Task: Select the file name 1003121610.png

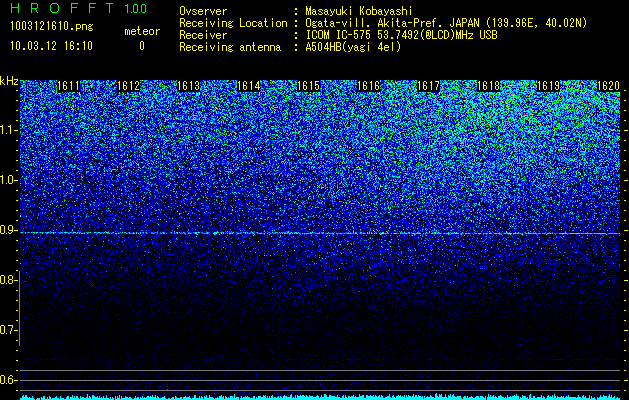Action: 52,26
